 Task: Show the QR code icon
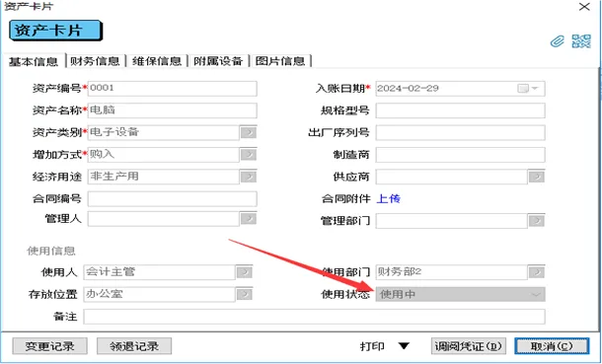coord(581,41)
